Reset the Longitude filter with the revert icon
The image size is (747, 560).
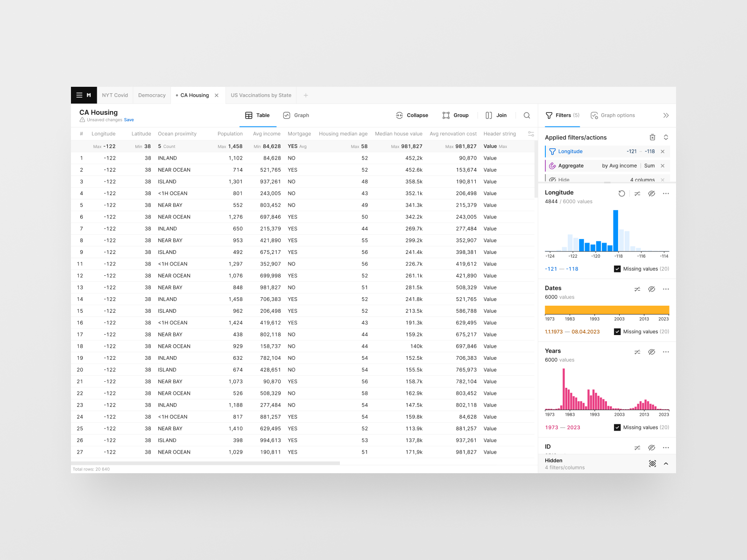[x=621, y=193]
